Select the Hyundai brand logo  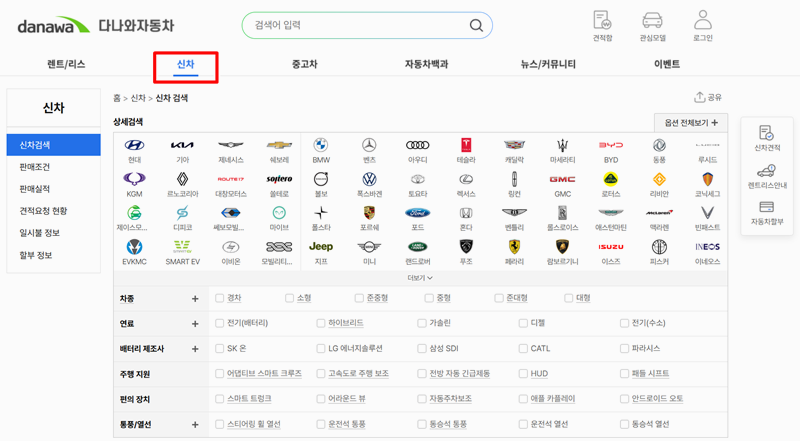click(134, 145)
